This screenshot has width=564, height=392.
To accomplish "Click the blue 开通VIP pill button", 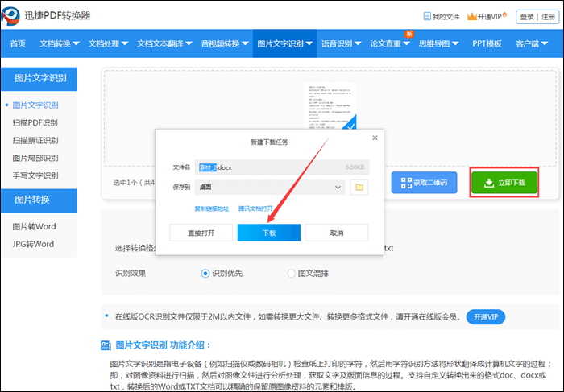I will [x=486, y=317].
